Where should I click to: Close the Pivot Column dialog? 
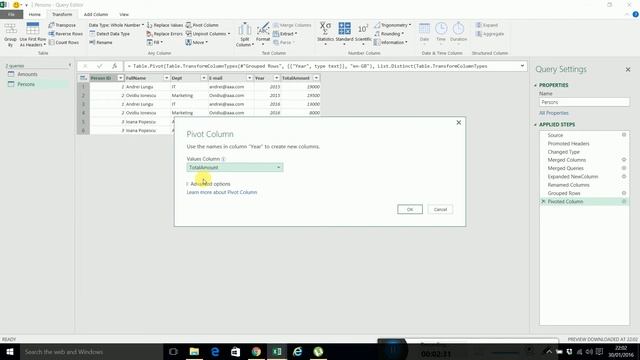pos(459,122)
